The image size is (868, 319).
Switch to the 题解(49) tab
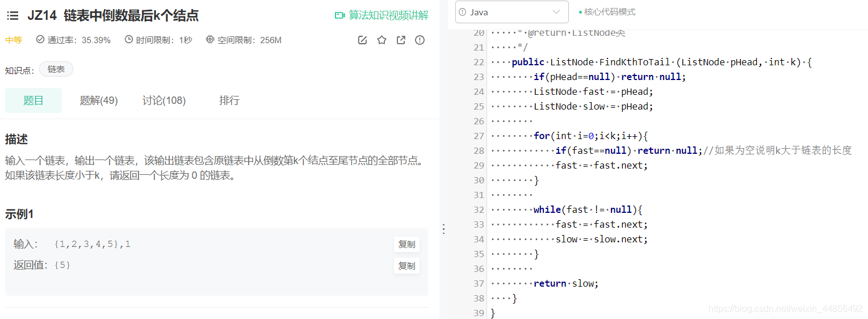click(99, 100)
